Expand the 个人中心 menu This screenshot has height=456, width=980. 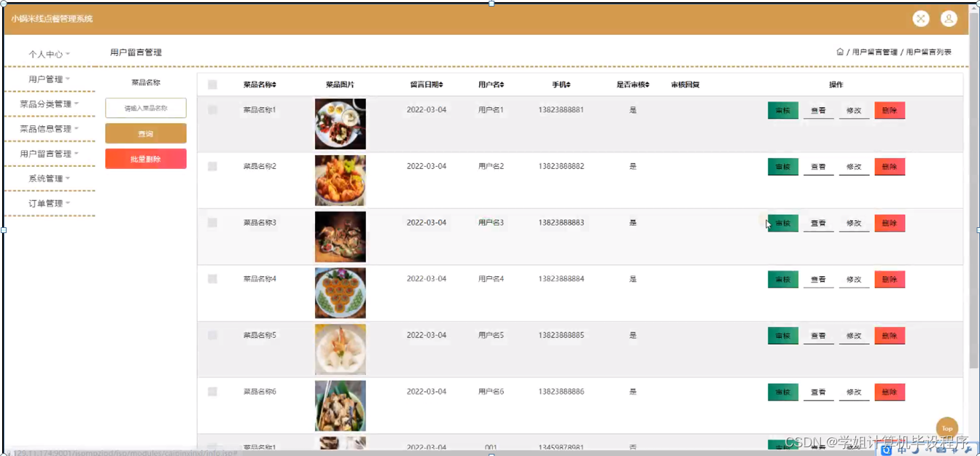pos(49,54)
